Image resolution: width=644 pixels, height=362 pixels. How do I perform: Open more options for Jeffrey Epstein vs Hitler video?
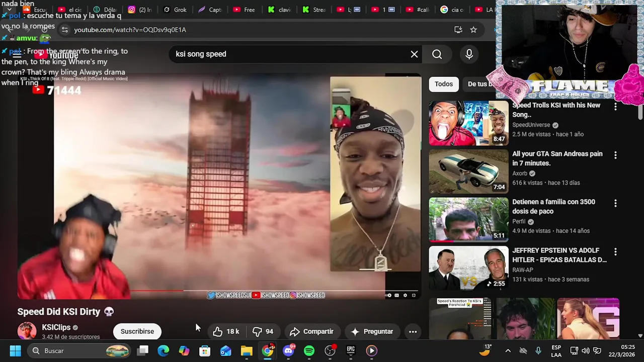pyautogui.click(x=615, y=251)
